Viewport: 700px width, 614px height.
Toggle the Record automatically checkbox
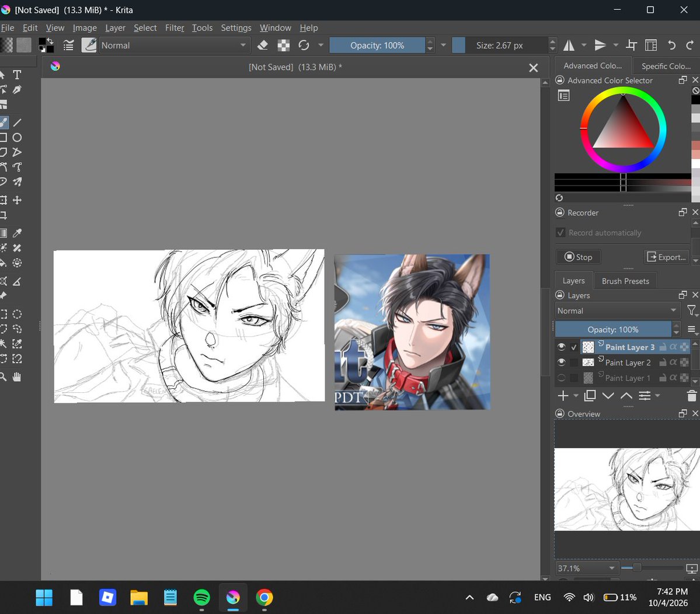[x=560, y=232]
